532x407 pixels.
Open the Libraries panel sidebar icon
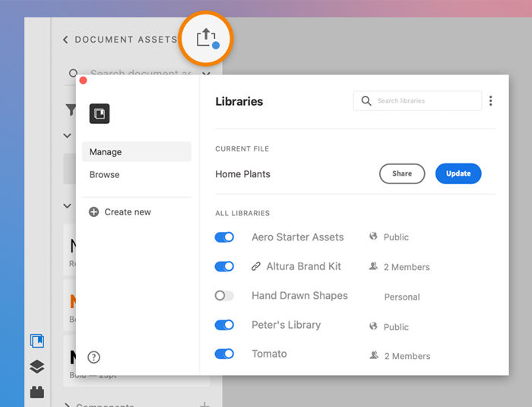37,341
